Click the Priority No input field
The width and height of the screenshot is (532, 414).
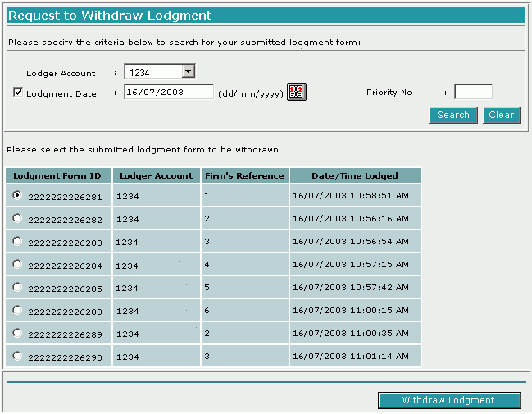(x=473, y=92)
